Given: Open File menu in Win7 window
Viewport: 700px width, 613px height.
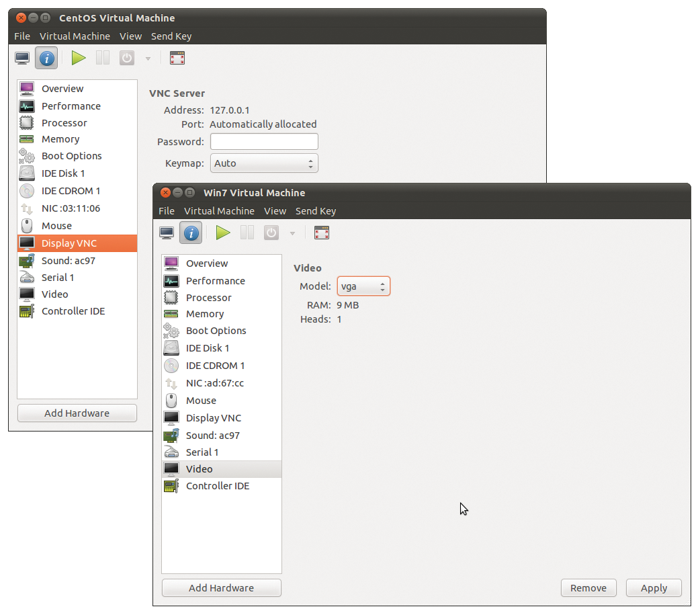Looking at the screenshot, I should [167, 211].
